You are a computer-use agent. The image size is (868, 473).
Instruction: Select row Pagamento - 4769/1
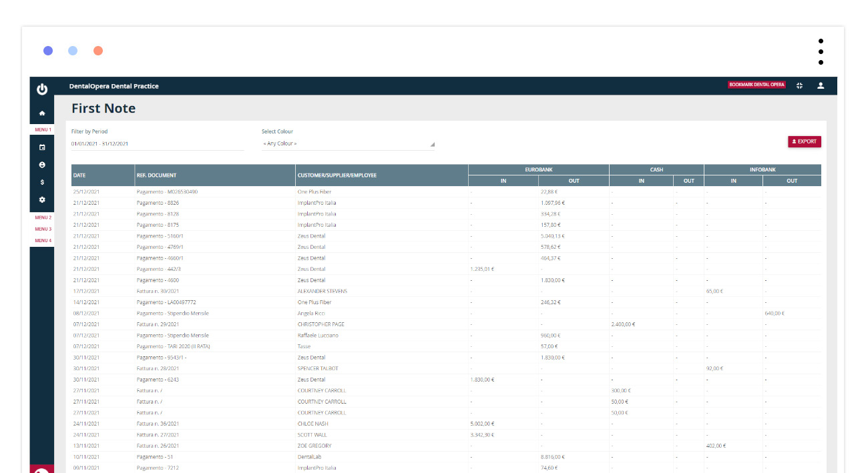pyautogui.click(x=446, y=247)
